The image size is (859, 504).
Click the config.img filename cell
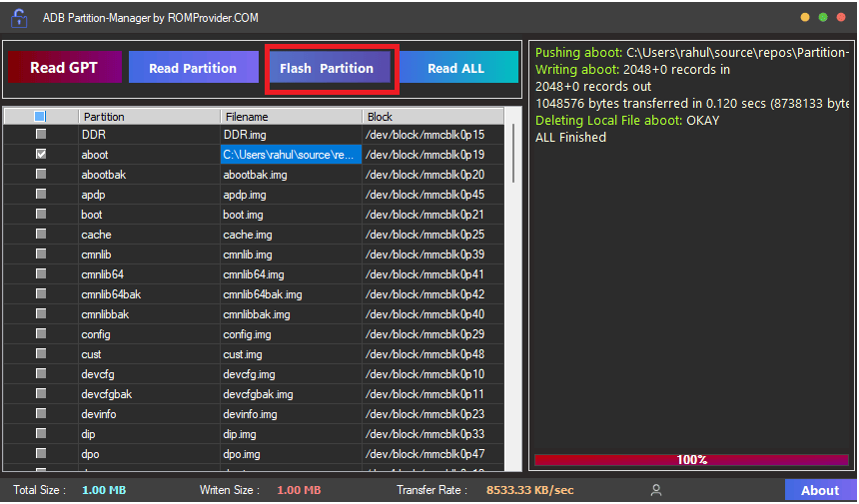[x=291, y=334]
